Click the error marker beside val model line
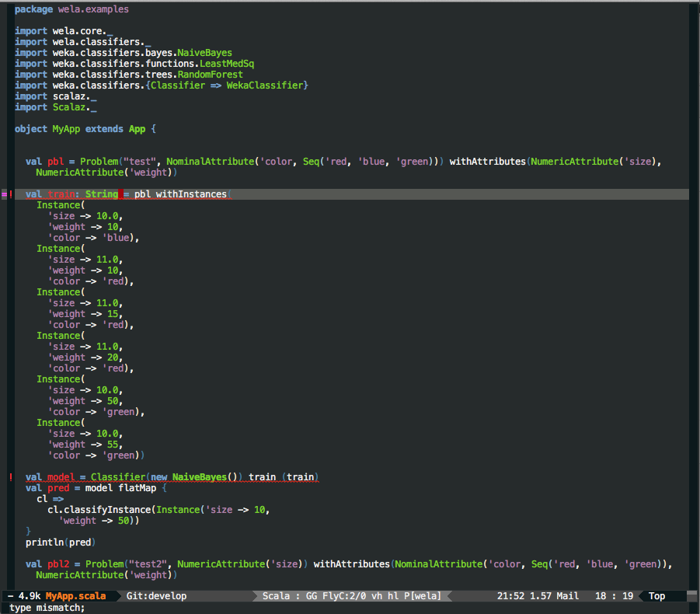 11,477
